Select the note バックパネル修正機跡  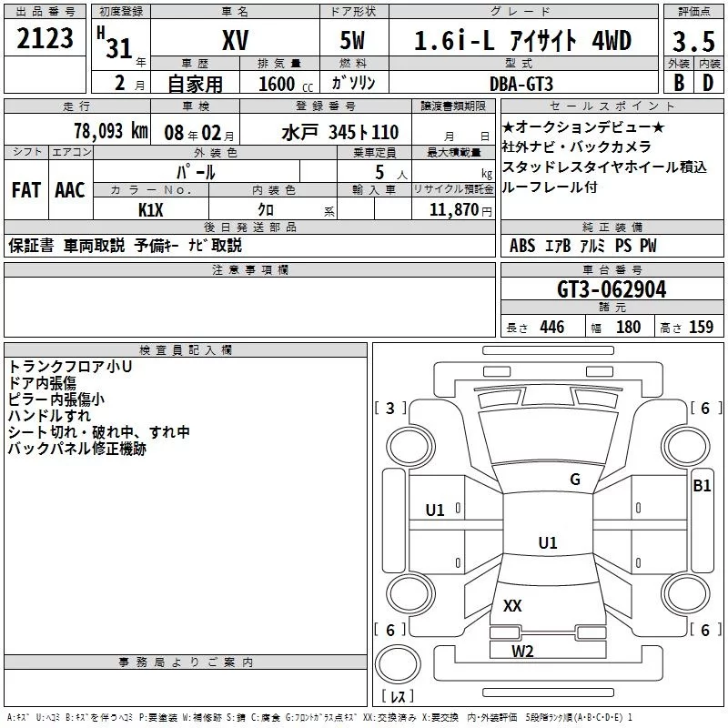77,449
